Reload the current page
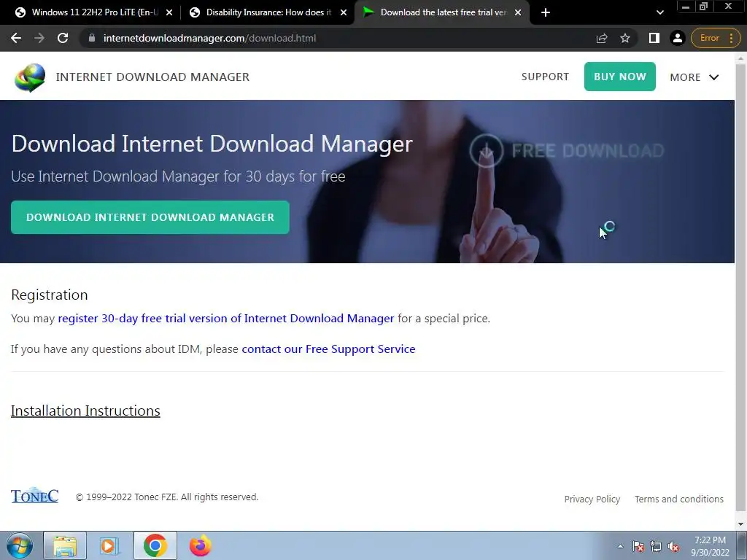Screen dimensions: 747x560 tap(63, 38)
